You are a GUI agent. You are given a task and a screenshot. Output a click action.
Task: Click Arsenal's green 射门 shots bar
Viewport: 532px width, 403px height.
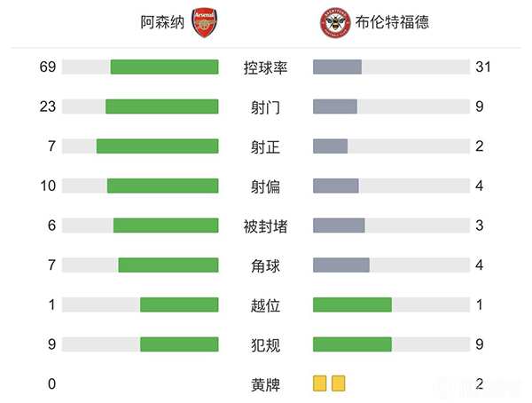(x=161, y=107)
